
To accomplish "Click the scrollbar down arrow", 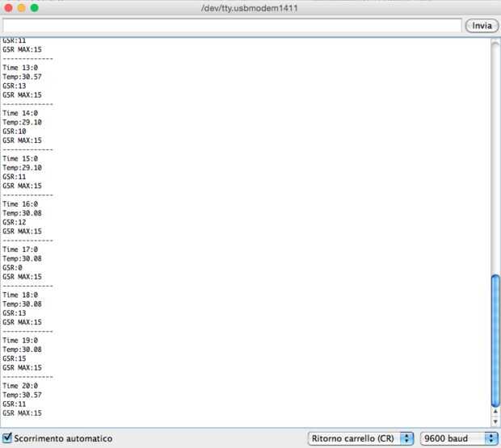I will point(495,422).
